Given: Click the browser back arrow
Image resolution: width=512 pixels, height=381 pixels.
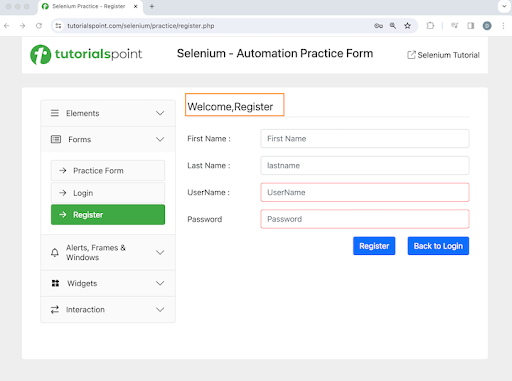Looking at the screenshot, I should pyautogui.click(x=7, y=26).
